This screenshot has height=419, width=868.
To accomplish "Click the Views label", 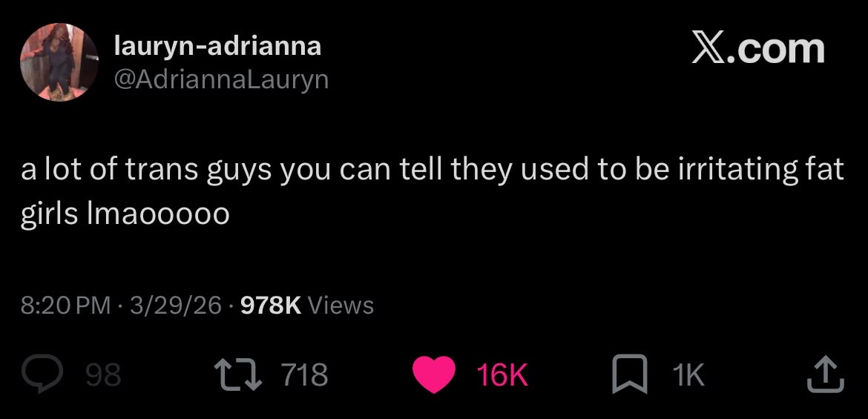I will click(341, 305).
